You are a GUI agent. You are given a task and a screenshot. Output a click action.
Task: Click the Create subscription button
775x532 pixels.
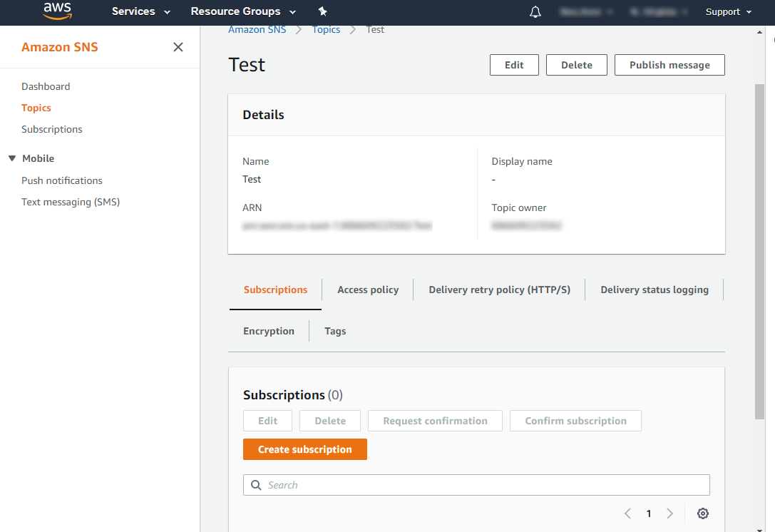tap(304, 449)
